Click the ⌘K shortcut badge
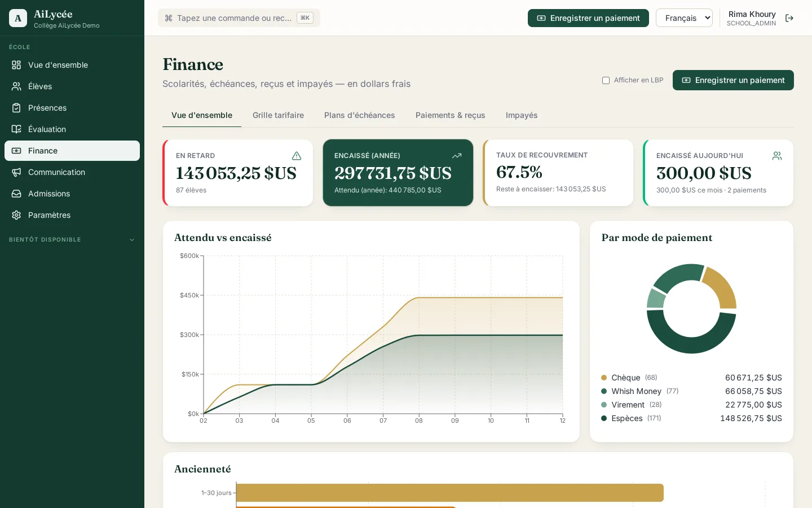The height and width of the screenshot is (508, 812). [305, 18]
